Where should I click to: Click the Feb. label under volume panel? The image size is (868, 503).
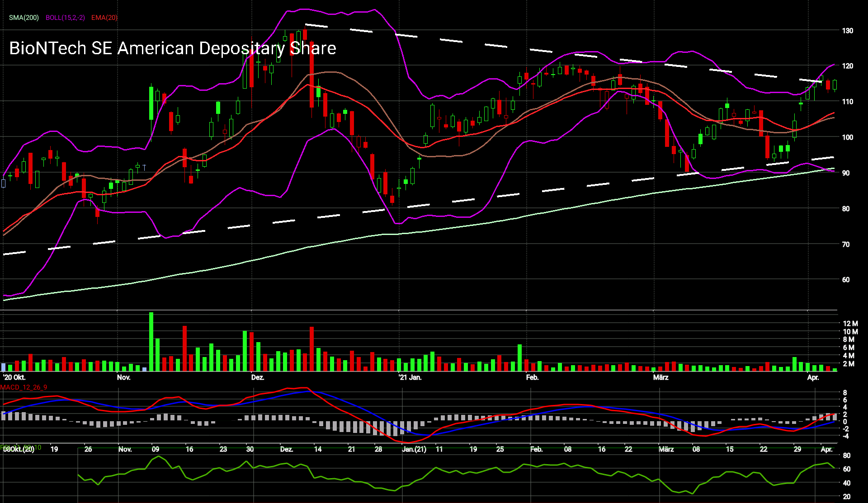(x=532, y=377)
